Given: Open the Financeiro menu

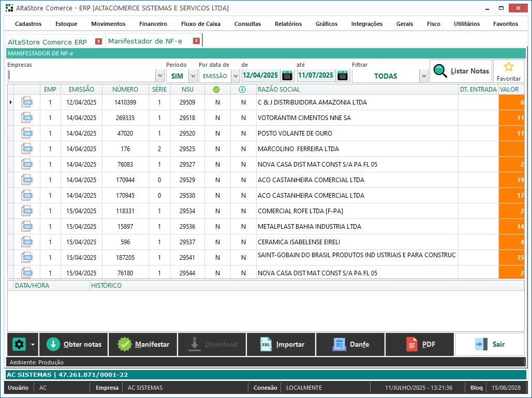Looking at the screenshot, I should coord(153,24).
